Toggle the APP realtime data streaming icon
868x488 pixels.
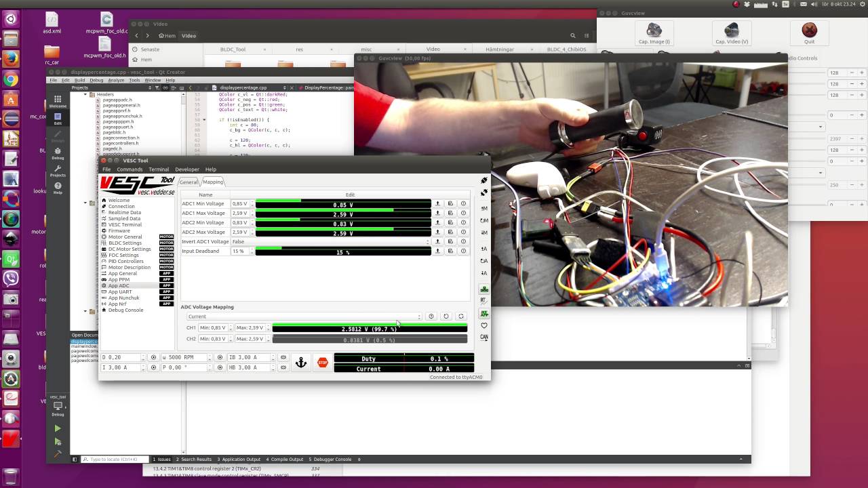(484, 314)
